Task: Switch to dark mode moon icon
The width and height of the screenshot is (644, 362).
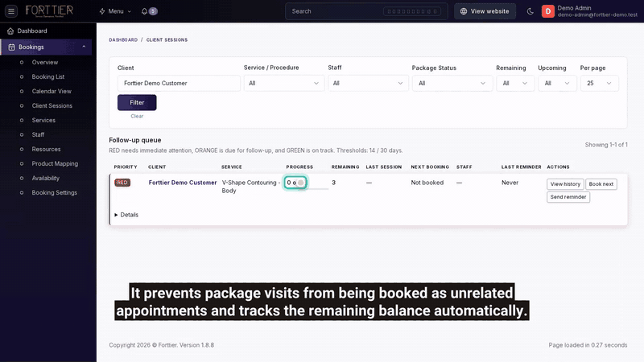Action: pyautogui.click(x=530, y=11)
